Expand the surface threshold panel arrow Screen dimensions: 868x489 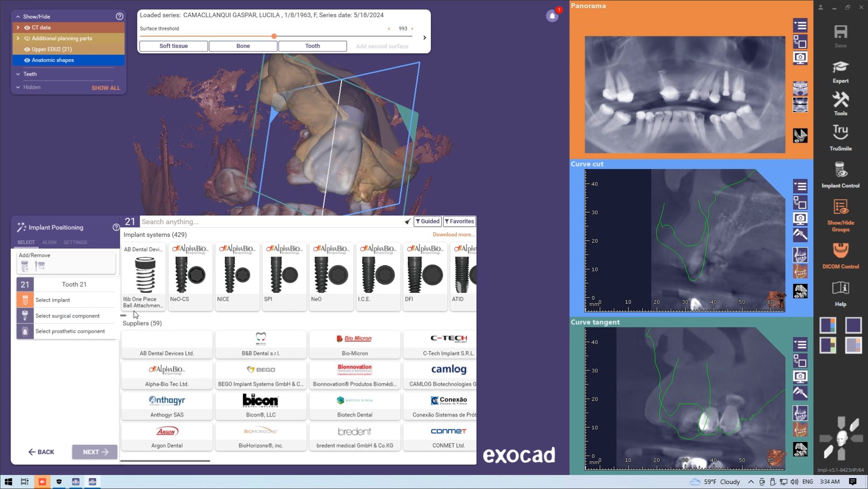coord(424,38)
